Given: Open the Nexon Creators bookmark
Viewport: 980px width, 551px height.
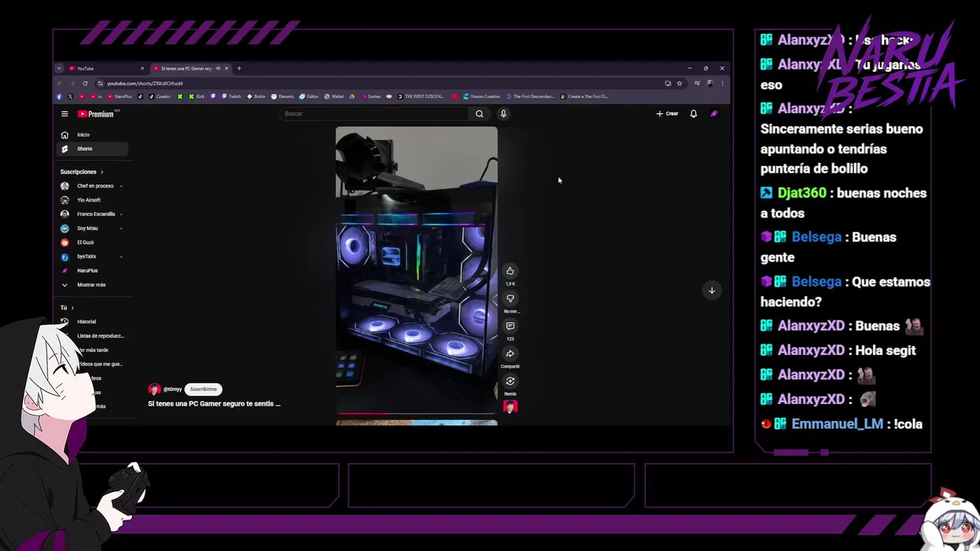Looking at the screenshot, I should pos(481,96).
